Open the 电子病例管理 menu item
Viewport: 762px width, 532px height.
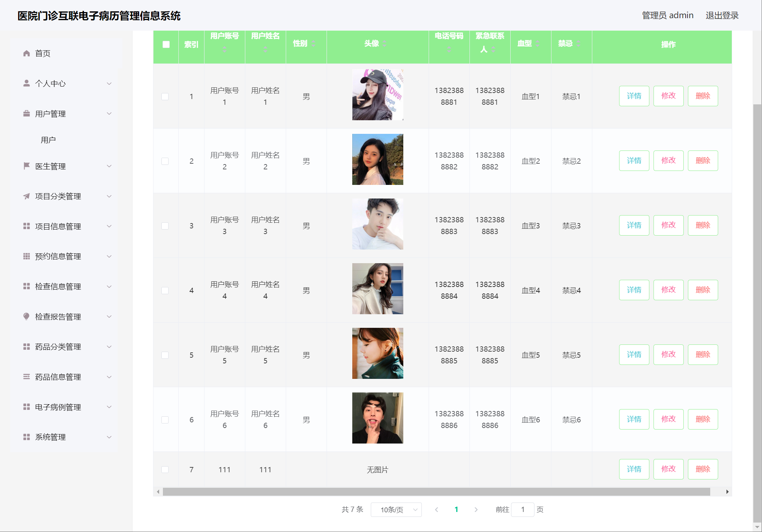pos(58,407)
